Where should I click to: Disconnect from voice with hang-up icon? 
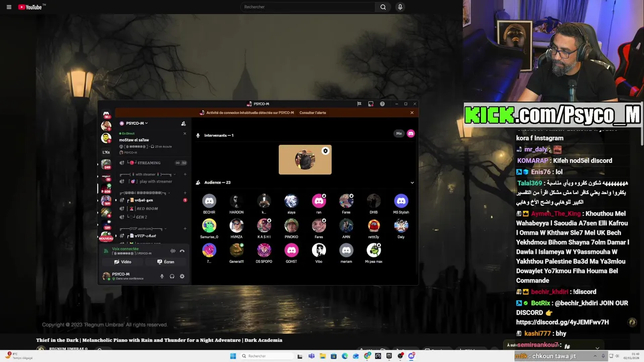tap(182, 251)
